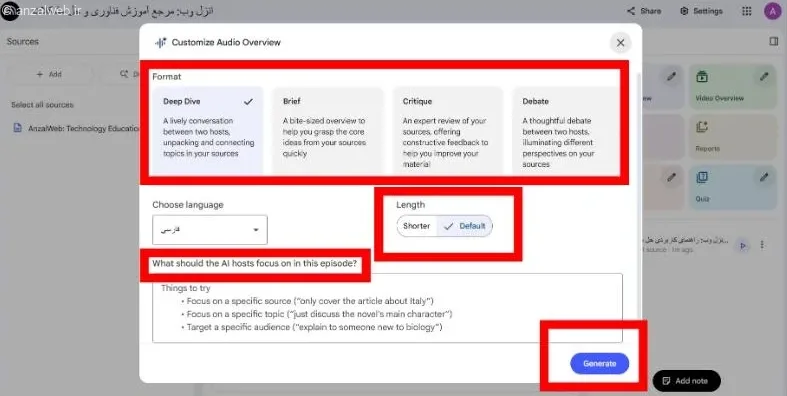This screenshot has height=396, width=787.
Task: Edit the Video Overview card pencil
Action: point(764,77)
